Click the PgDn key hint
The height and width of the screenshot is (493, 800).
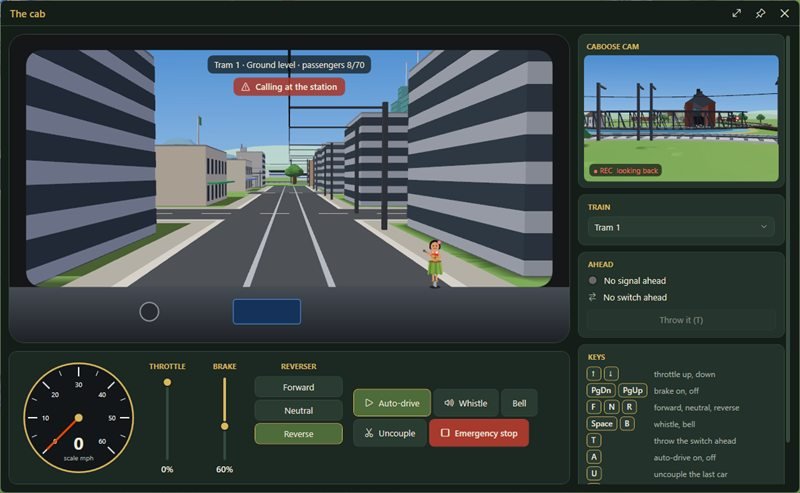601,390
